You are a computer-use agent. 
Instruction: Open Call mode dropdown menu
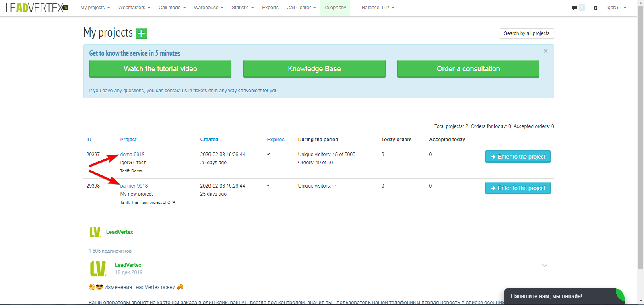click(172, 8)
